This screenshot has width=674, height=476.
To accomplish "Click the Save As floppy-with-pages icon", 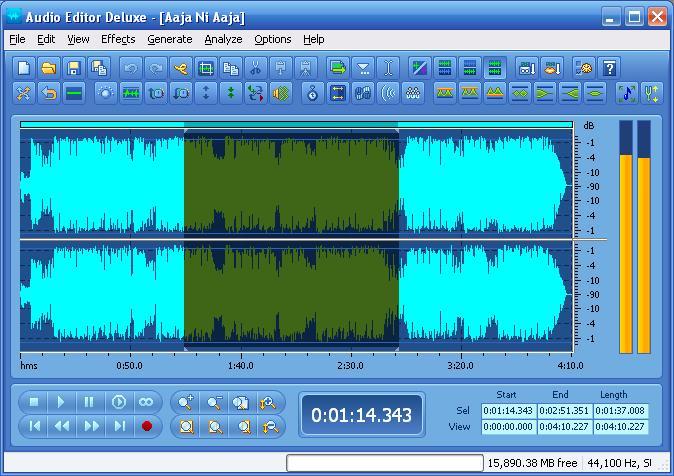I will [99, 68].
